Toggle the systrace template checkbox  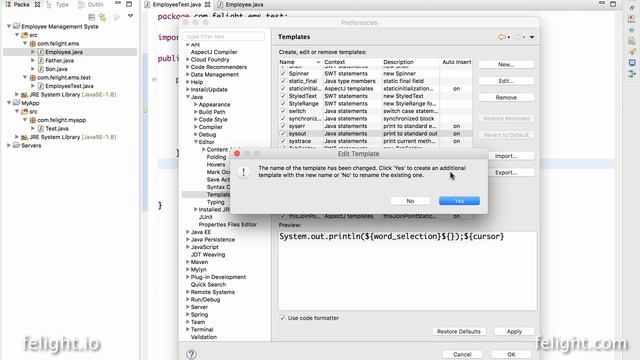[x=283, y=141]
